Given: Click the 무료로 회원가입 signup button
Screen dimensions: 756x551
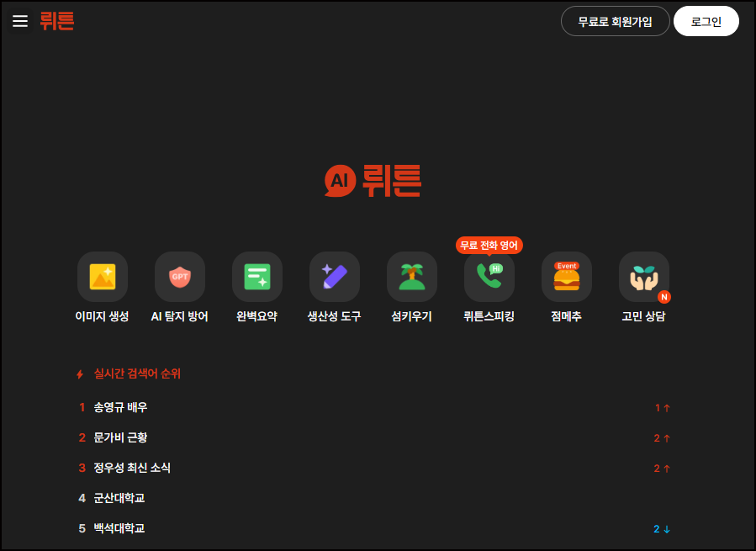Looking at the screenshot, I should point(615,20).
